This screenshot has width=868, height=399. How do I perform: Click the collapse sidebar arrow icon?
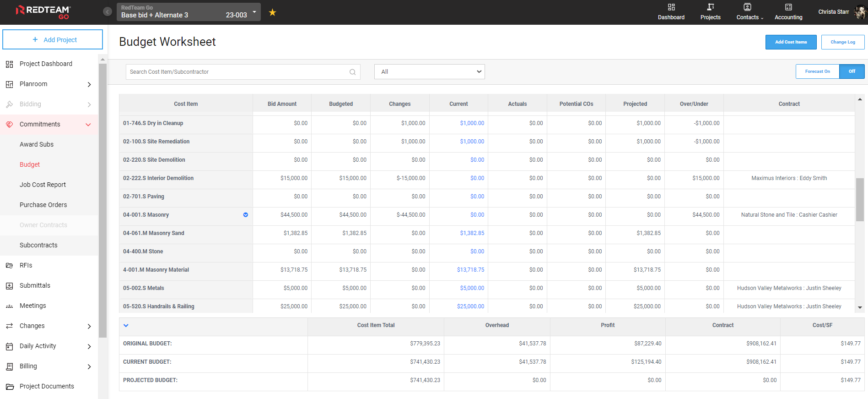pyautogui.click(x=108, y=12)
